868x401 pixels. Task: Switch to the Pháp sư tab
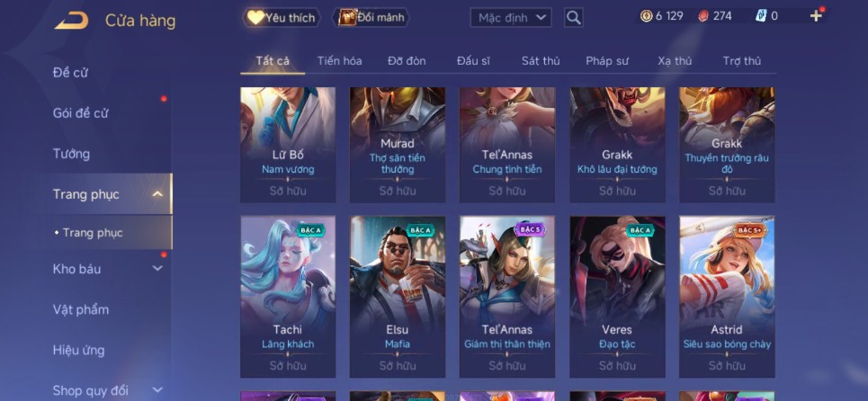tap(607, 61)
